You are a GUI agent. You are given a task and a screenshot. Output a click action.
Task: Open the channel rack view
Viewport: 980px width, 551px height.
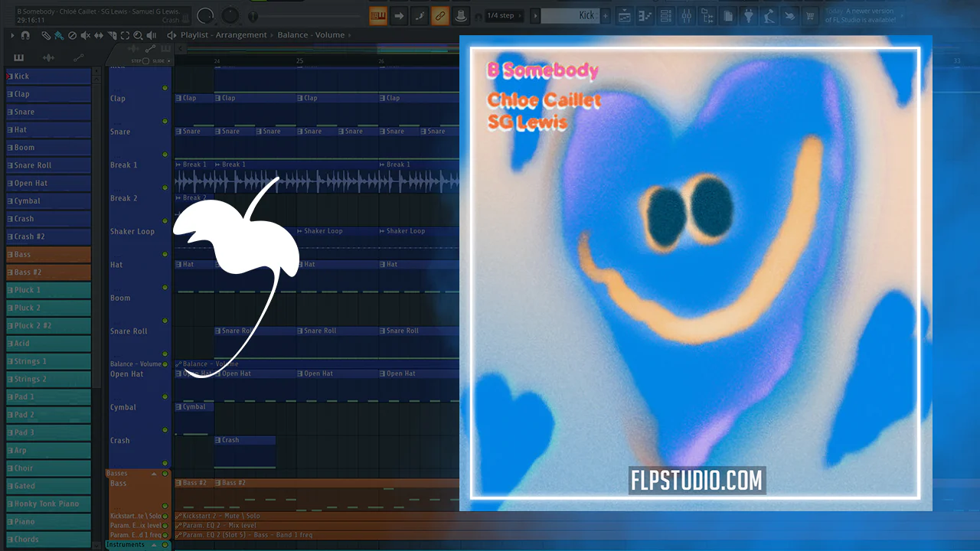click(x=666, y=15)
